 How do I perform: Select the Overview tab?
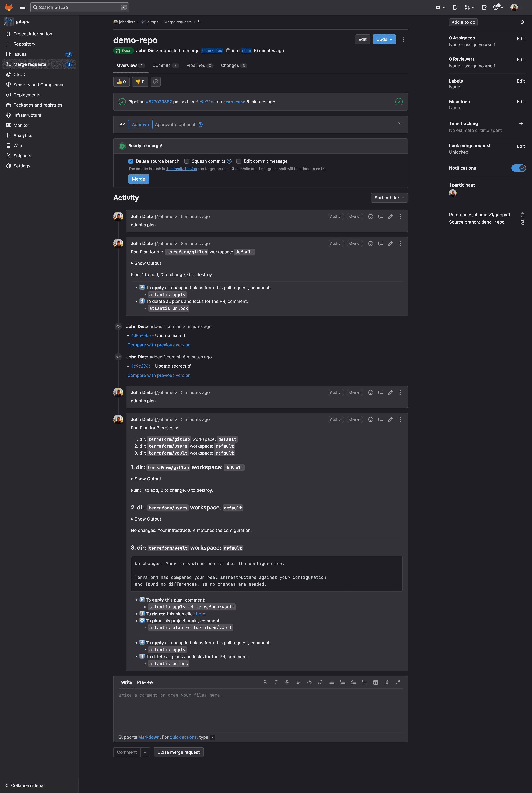131,65
